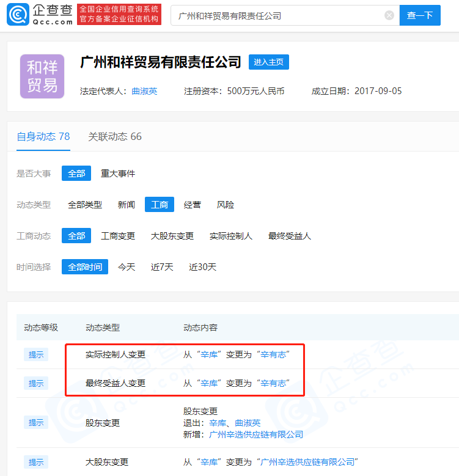Open company homepage via 进入主页 button
The image size is (459, 476).
[x=269, y=62]
